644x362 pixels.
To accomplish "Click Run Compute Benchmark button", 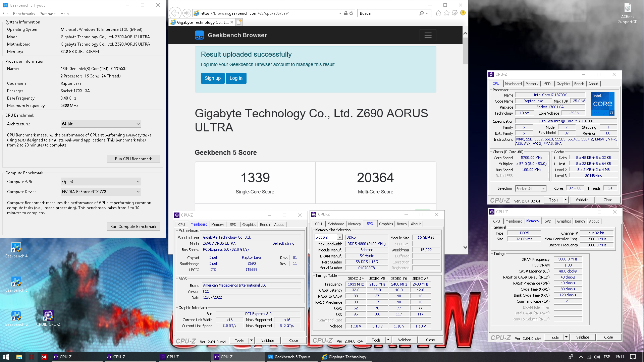I will [x=133, y=227].
